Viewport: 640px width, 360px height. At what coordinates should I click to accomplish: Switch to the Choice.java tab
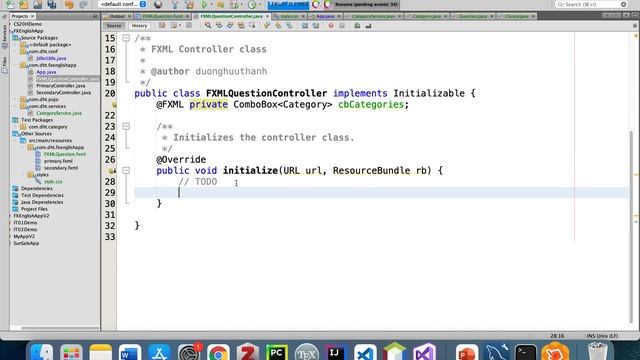[516, 16]
